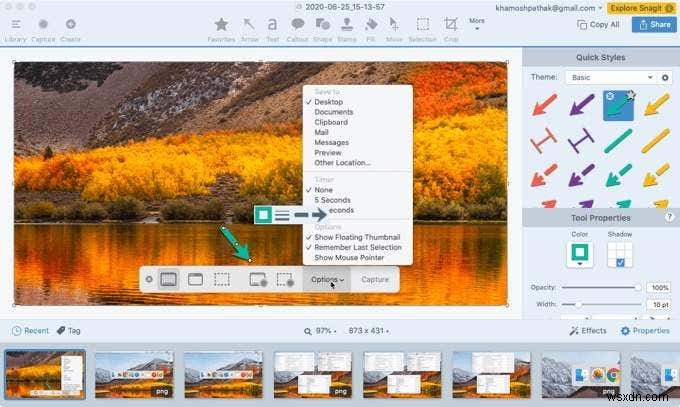
Task: Open the Theme dropdown showing Basic
Action: (x=611, y=78)
